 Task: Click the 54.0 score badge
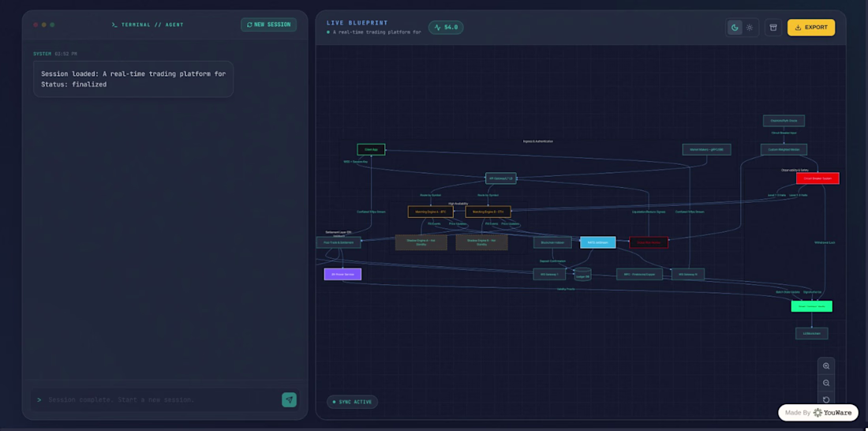446,27
